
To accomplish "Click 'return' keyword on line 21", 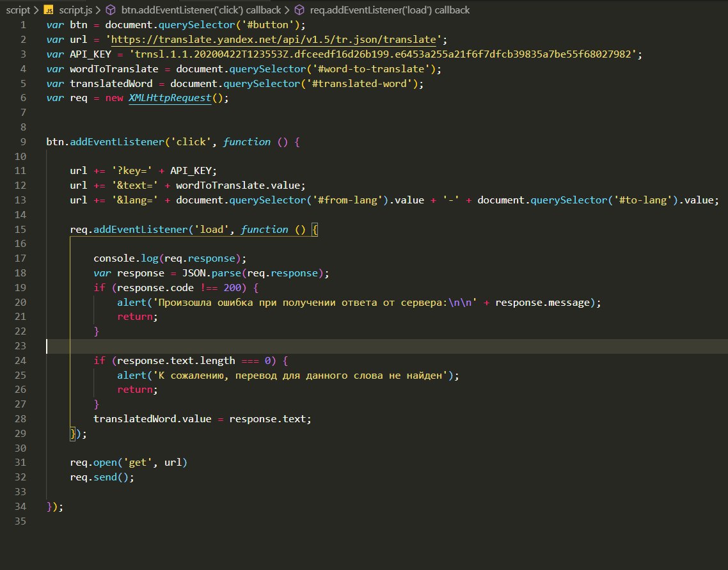I will click(x=134, y=317).
